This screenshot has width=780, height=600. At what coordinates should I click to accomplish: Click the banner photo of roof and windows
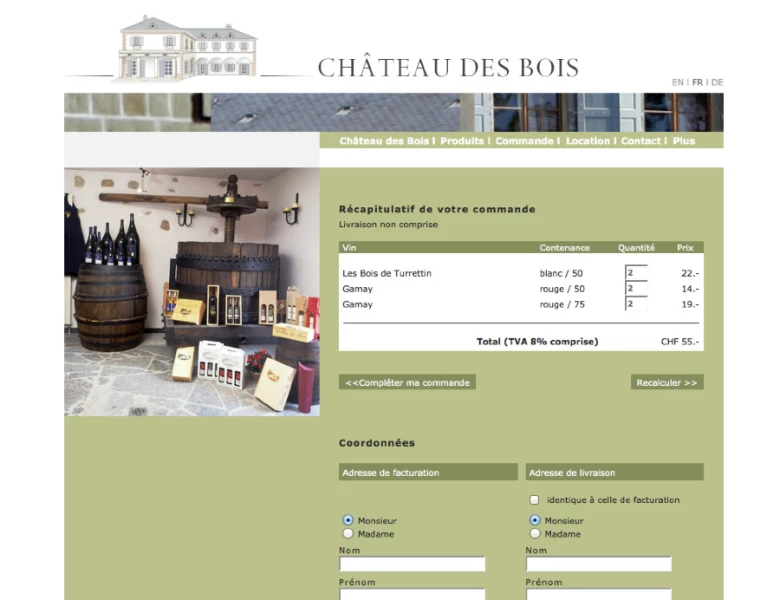click(393, 112)
